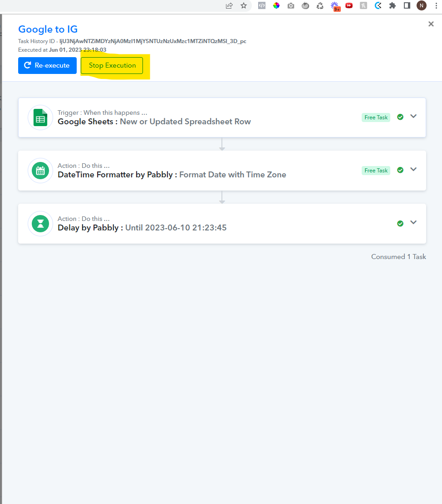442x504 pixels.
Task: Expand the DateTime Formatter step
Action: click(414, 169)
